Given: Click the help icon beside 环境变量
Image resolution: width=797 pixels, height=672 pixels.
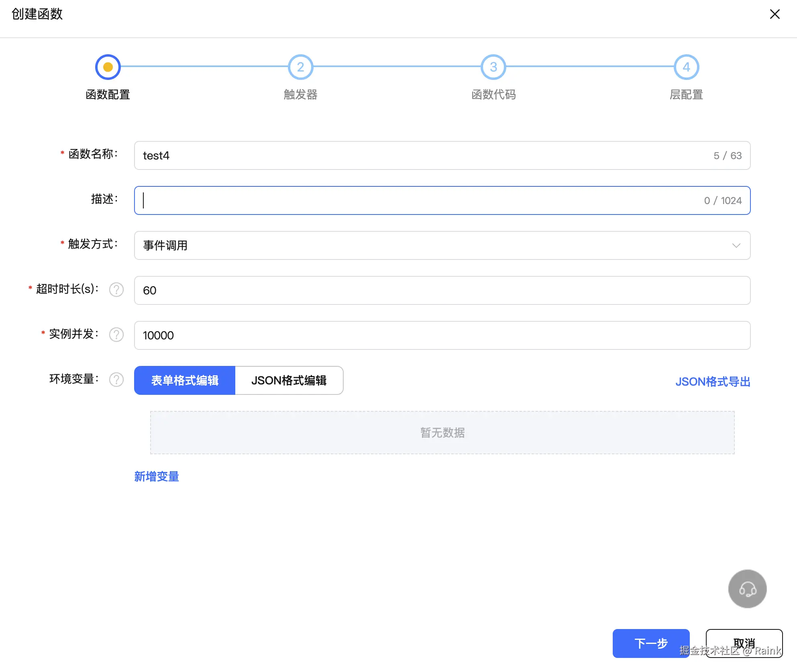Looking at the screenshot, I should click(x=116, y=380).
